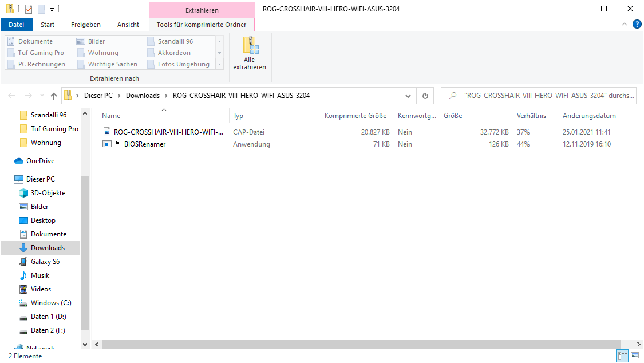Screen dimensions: 644x363
Task: Click Dieser PC in the address bar
Action: pyautogui.click(x=98, y=95)
